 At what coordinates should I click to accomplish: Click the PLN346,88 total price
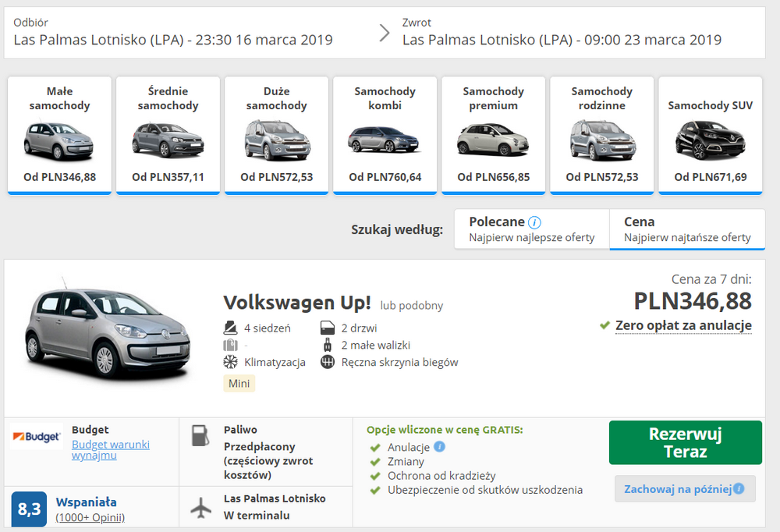pyautogui.click(x=693, y=301)
